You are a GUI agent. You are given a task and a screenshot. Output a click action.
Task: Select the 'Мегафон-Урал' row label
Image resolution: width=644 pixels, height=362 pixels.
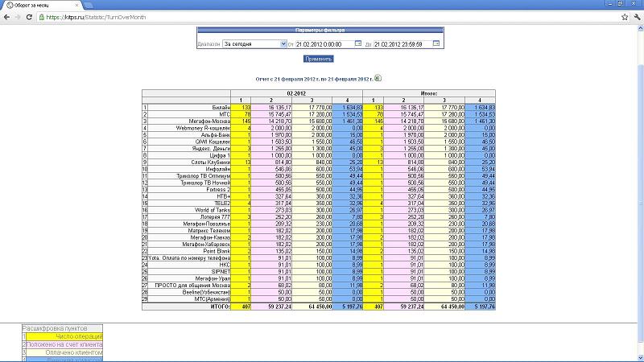(x=213, y=278)
